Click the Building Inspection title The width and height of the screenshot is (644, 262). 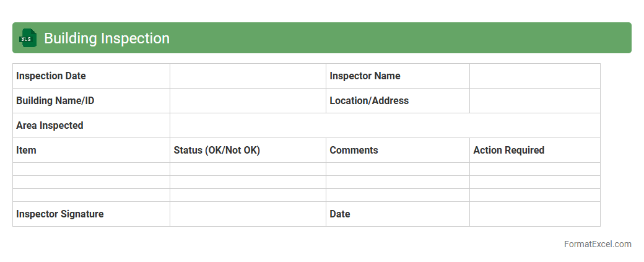click(107, 38)
